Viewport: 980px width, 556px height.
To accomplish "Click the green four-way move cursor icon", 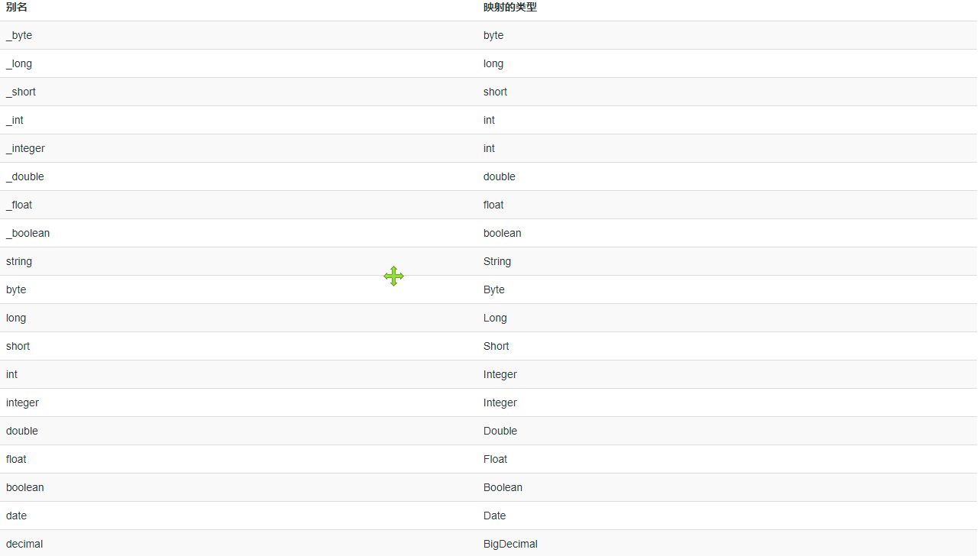I will coord(393,276).
